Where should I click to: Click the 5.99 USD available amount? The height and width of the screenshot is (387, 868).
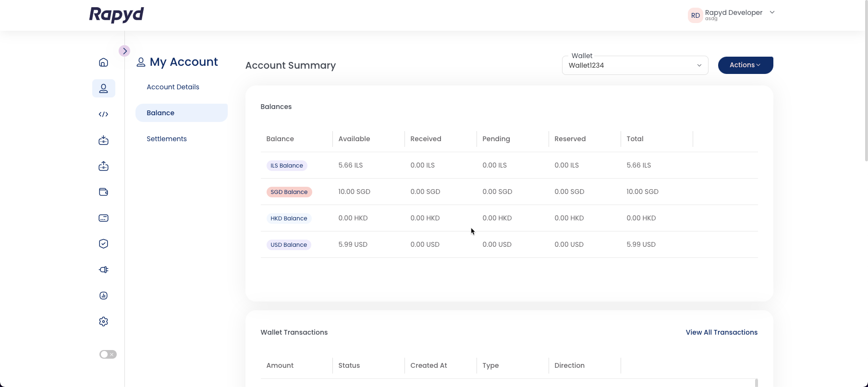coord(353,244)
